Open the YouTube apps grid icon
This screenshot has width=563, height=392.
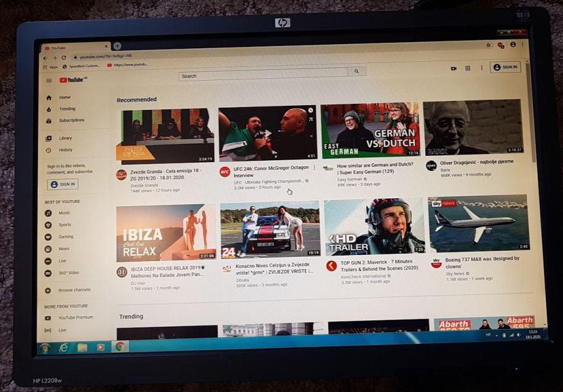coord(468,68)
